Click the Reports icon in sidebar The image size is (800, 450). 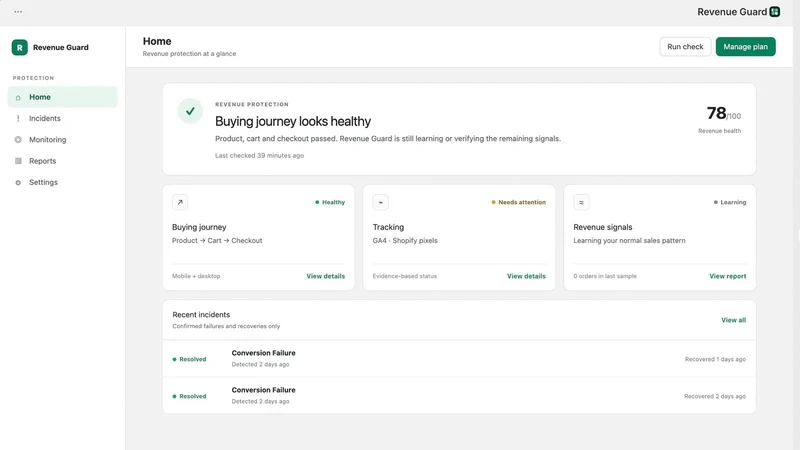18,161
